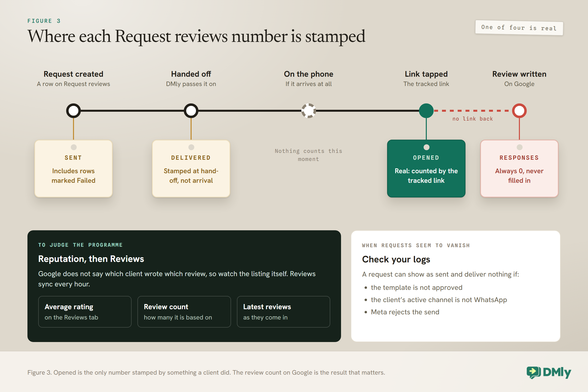Click 'Link tapped' stage heading
This screenshot has width=588, height=392.
coord(426,74)
